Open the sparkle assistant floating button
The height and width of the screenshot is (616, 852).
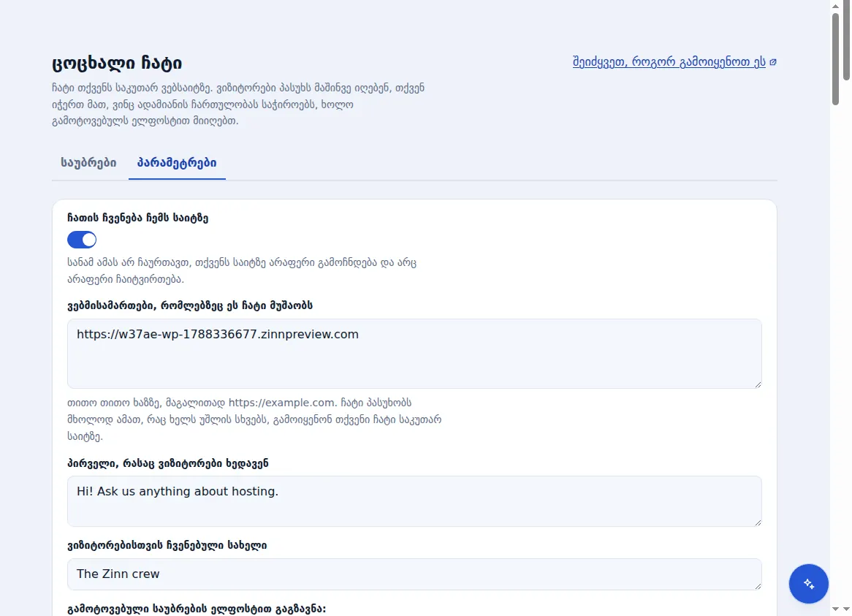(809, 583)
